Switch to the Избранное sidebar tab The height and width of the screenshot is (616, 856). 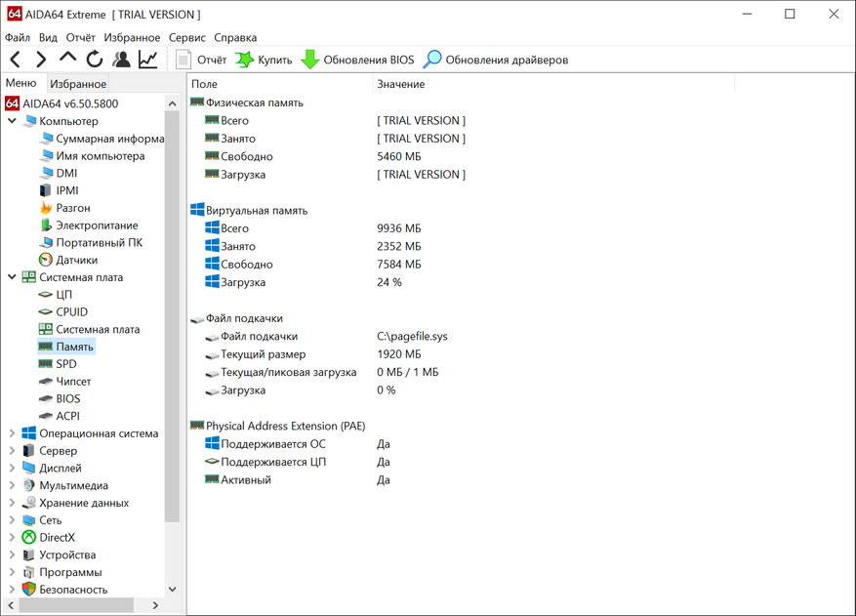(78, 84)
